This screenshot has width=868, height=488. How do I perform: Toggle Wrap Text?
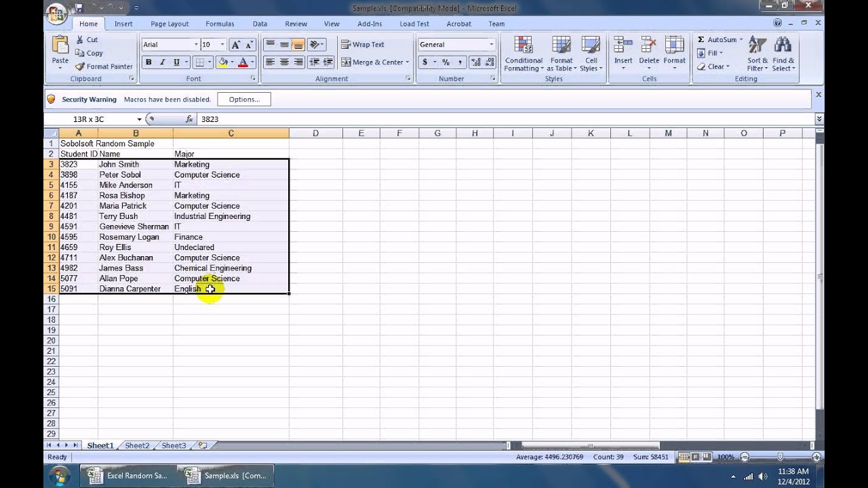click(x=363, y=45)
